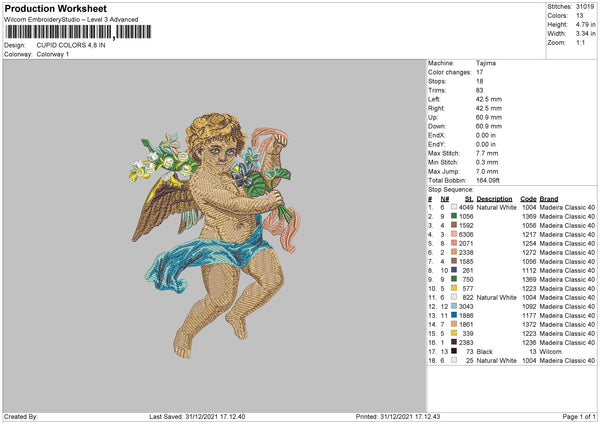Click the dark maroon swatch in stop 16

coord(454,342)
